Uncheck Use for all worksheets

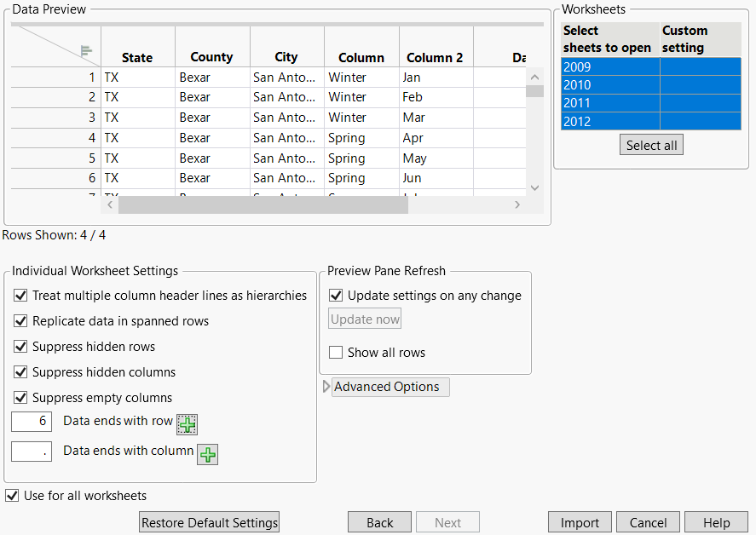[x=12, y=495]
